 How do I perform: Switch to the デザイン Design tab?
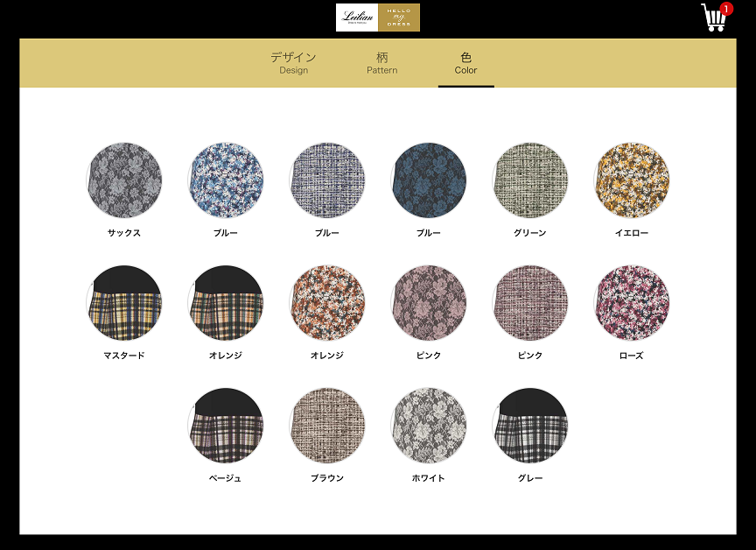click(293, 63)
